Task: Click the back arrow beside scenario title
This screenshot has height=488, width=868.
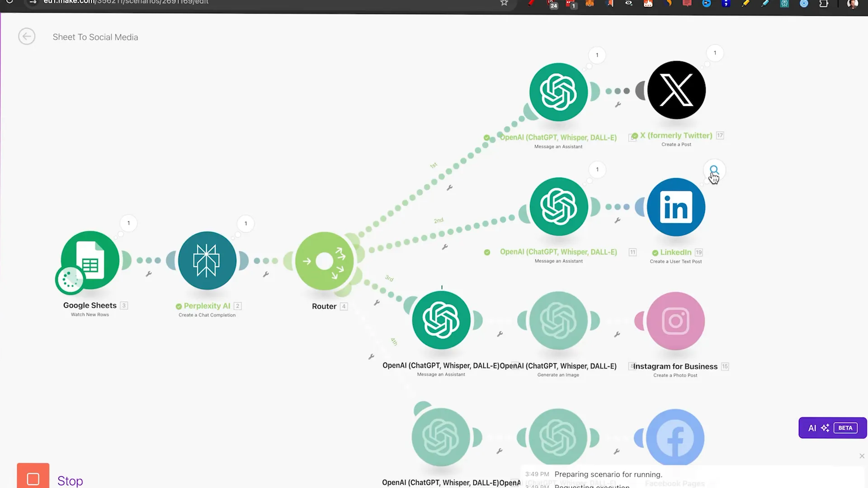Action: (x=27, y=37)
